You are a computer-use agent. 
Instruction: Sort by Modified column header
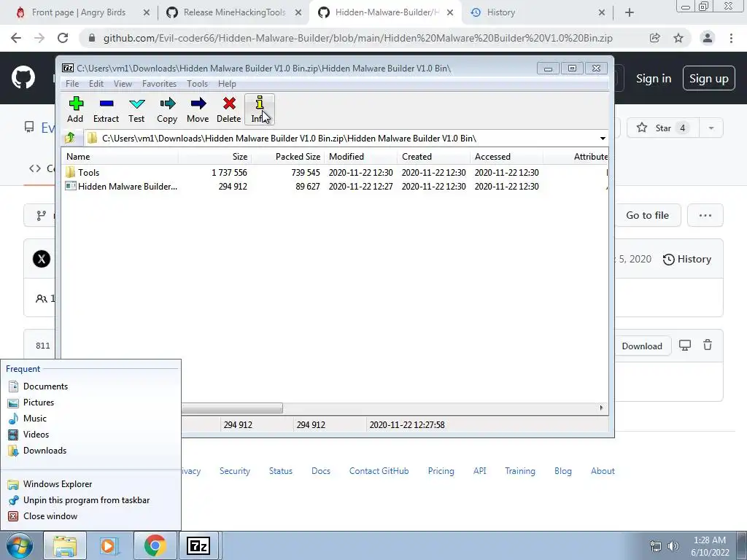click(x=360, y=157)
